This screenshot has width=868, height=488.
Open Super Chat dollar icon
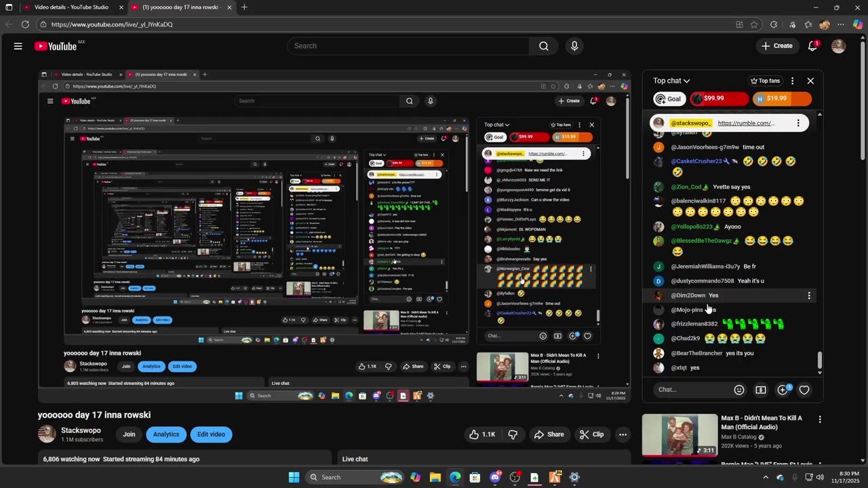pos(761,390)
